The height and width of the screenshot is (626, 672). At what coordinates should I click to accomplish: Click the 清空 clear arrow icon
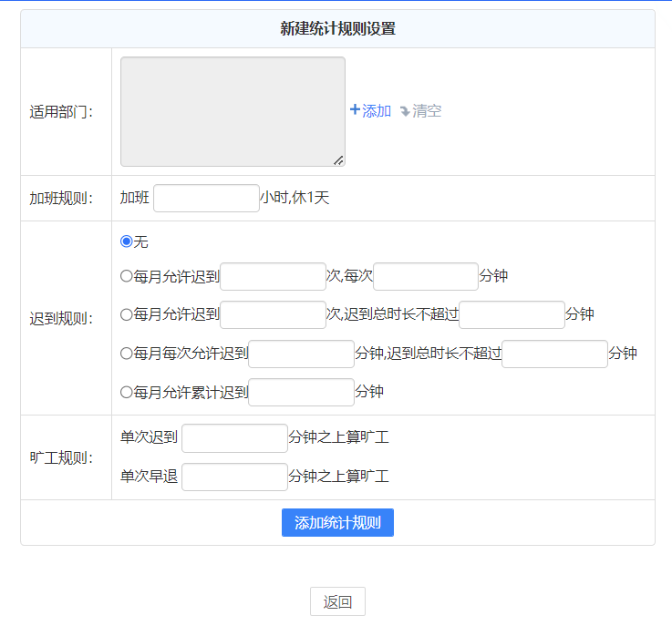(x=405, y=111)
